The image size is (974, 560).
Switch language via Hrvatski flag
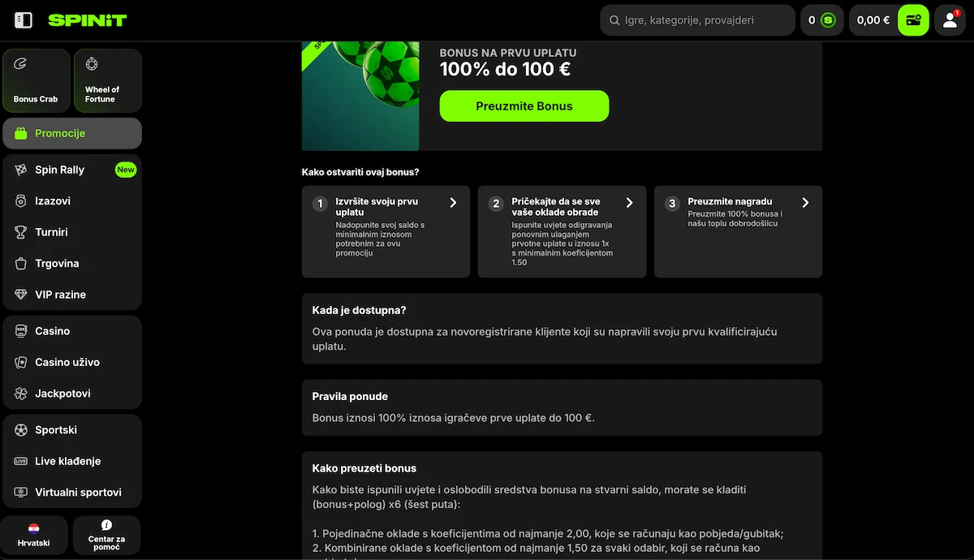click(33, 535)
